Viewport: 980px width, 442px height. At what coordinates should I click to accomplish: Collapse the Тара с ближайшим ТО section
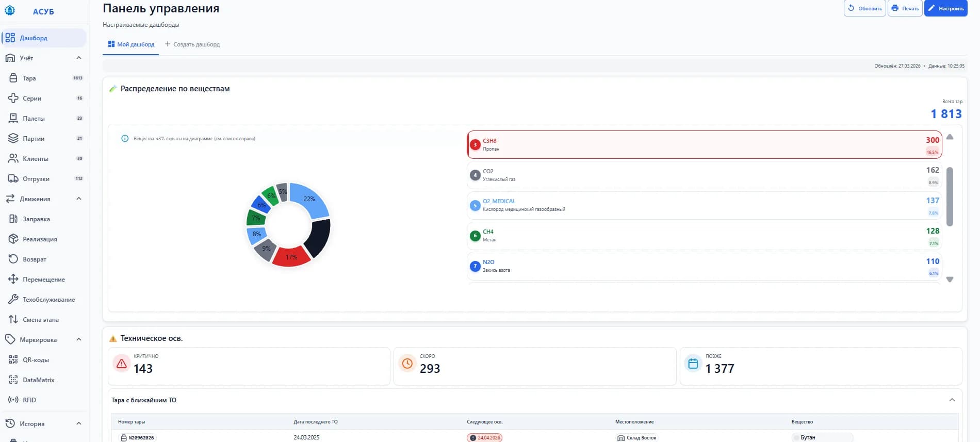tap(952, 400)
